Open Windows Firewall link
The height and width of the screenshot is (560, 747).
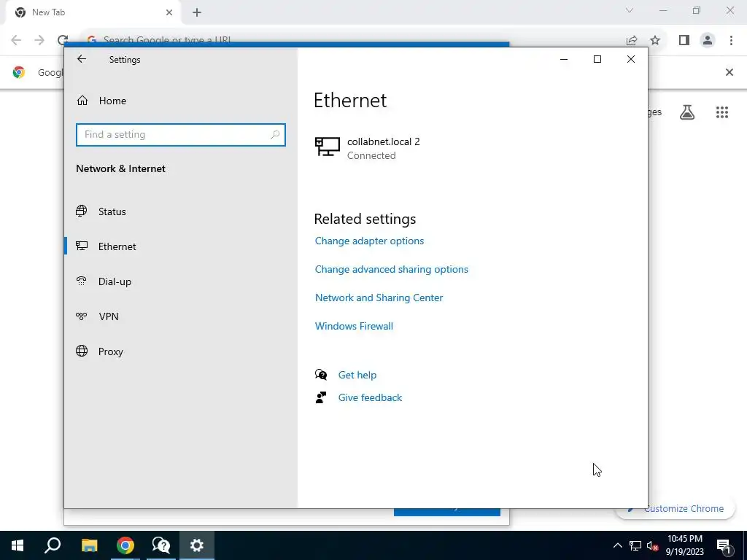tap(354, 326)
